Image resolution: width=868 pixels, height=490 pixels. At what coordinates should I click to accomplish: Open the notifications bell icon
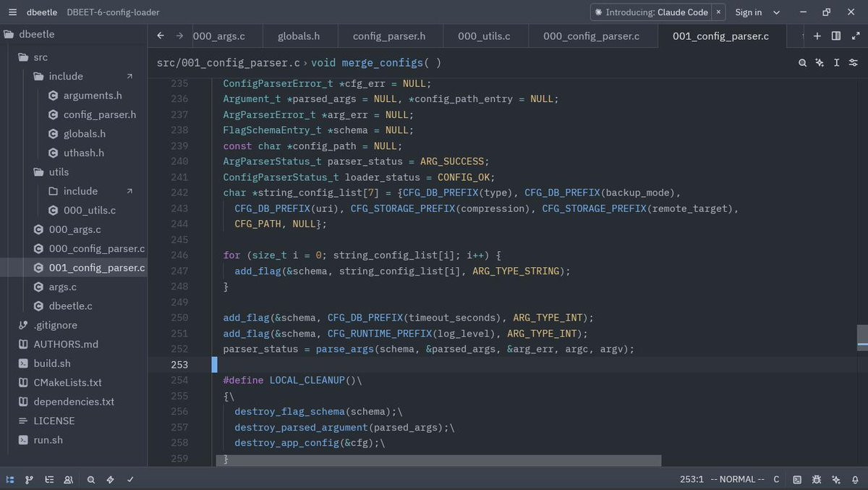855,479
